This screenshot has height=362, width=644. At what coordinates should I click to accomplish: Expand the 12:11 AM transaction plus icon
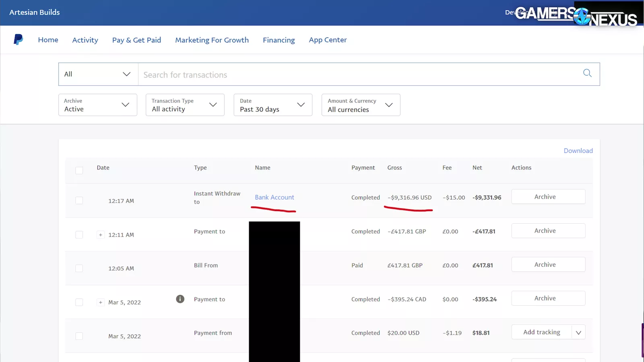(101, 235)
